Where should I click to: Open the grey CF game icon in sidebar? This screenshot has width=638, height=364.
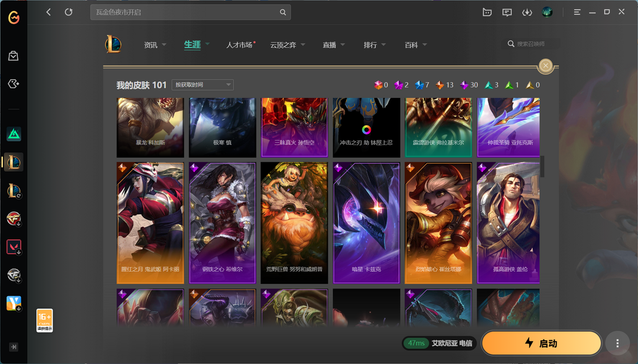(x=14, y=275)
